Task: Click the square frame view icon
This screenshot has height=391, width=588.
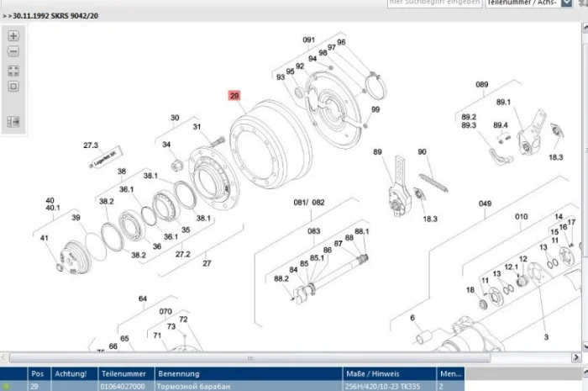Action: (13, 87)
